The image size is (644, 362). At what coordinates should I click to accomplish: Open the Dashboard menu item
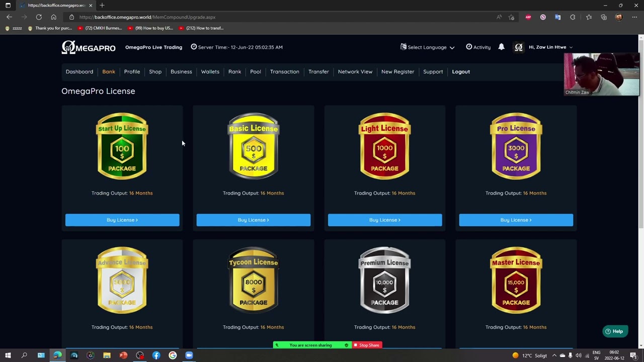point(79,71)
